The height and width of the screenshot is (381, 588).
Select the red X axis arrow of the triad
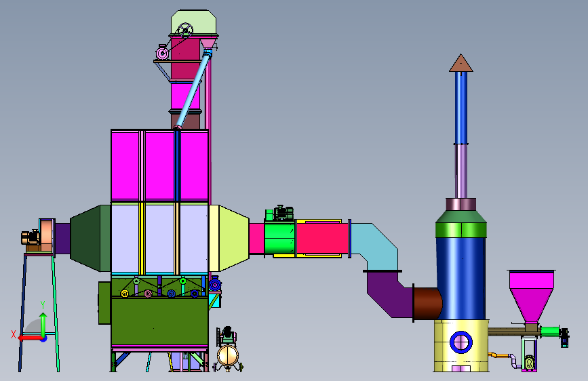tap(31, 338)
